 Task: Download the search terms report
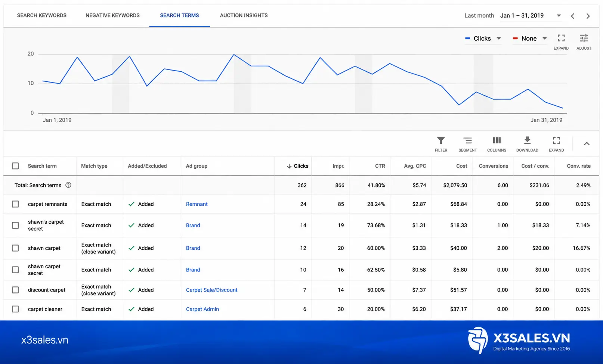[527, 144]
